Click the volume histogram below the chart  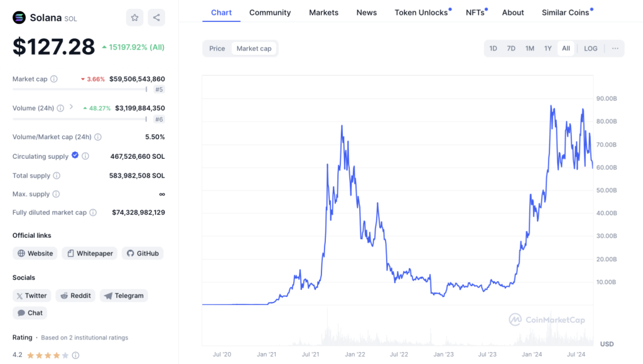[397, 328]
